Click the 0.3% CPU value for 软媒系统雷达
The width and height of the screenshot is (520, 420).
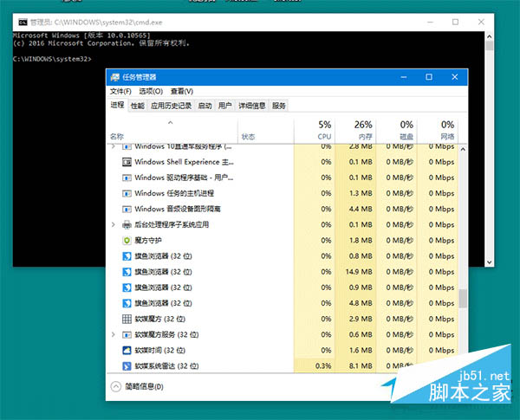click(323, 366)
